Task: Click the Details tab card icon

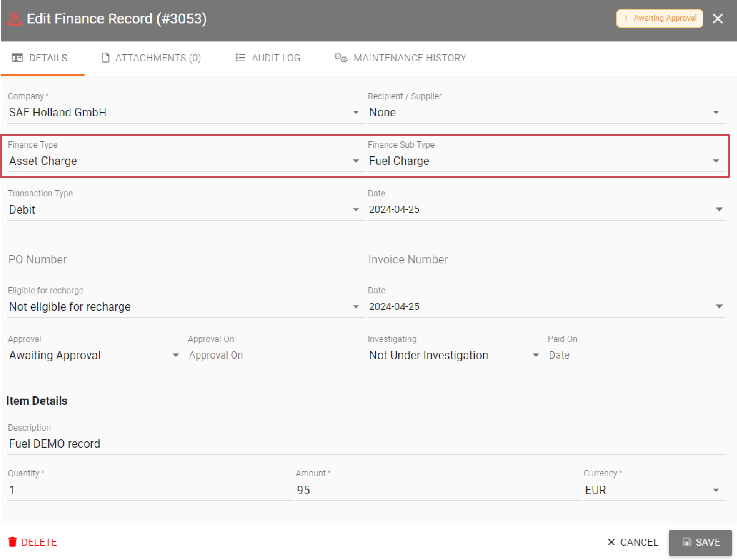Action: (17, 58)
